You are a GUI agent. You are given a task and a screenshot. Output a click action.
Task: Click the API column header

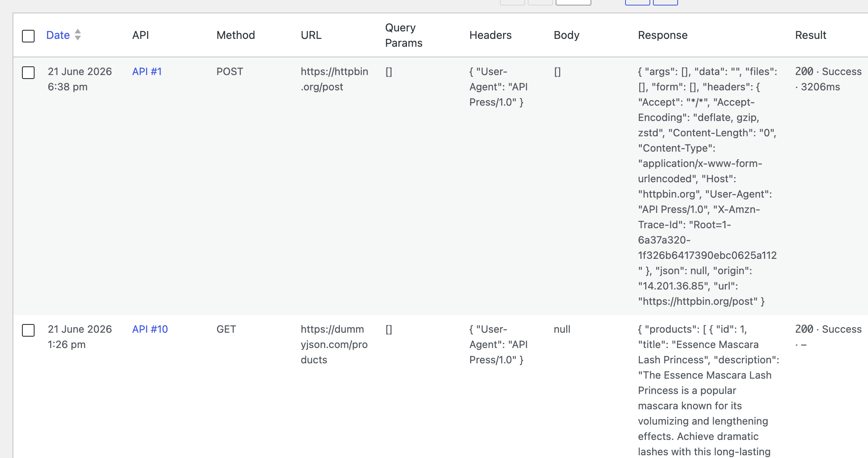140,35
